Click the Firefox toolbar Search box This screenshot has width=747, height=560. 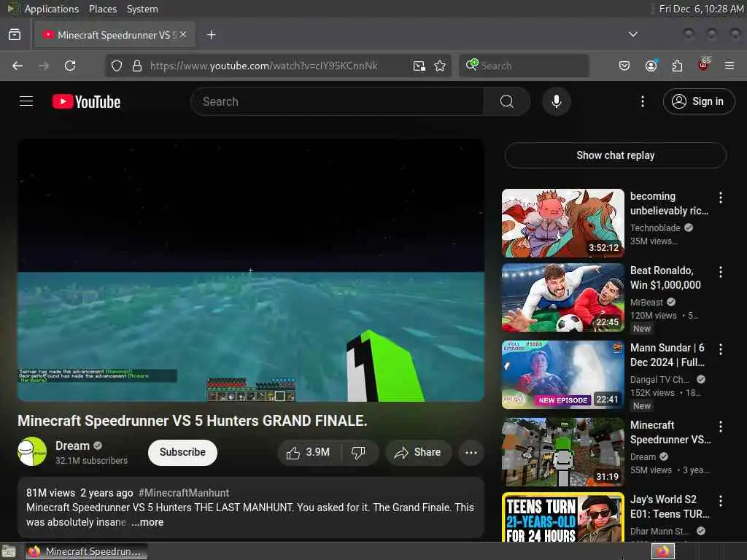524,66
